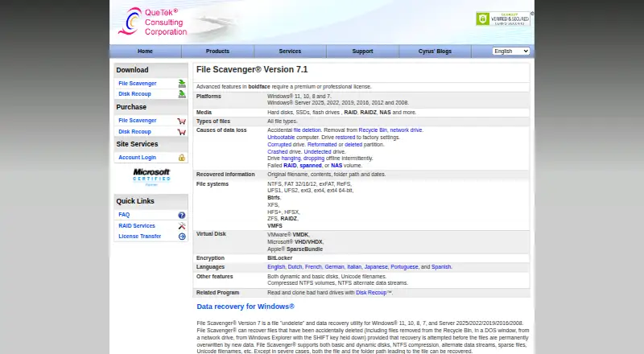The image size is (644, 354).
Task: Follow the 'restored' link
Action: [x=345, y=138]
